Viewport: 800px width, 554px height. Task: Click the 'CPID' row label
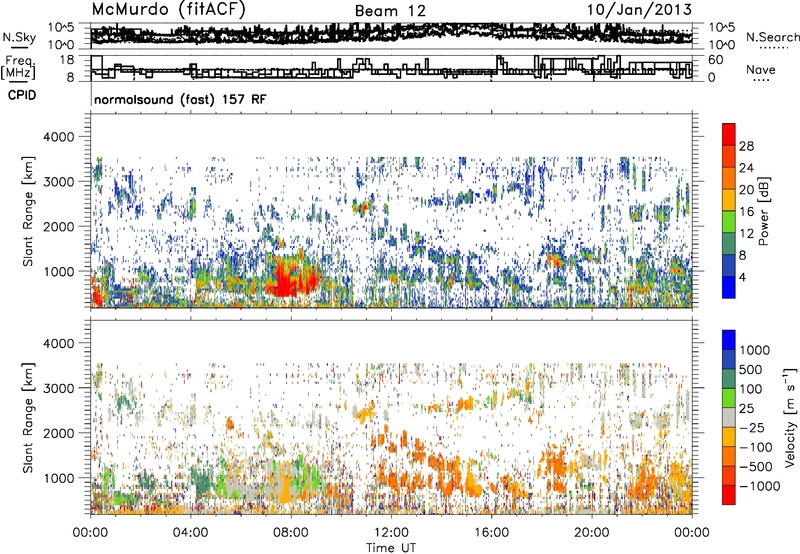pyautogui.click(x=22, y=95)
